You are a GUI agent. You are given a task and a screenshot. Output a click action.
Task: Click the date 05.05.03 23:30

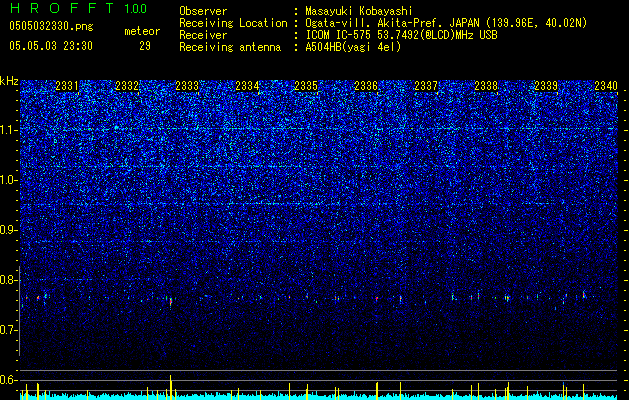tap(51, 46)
